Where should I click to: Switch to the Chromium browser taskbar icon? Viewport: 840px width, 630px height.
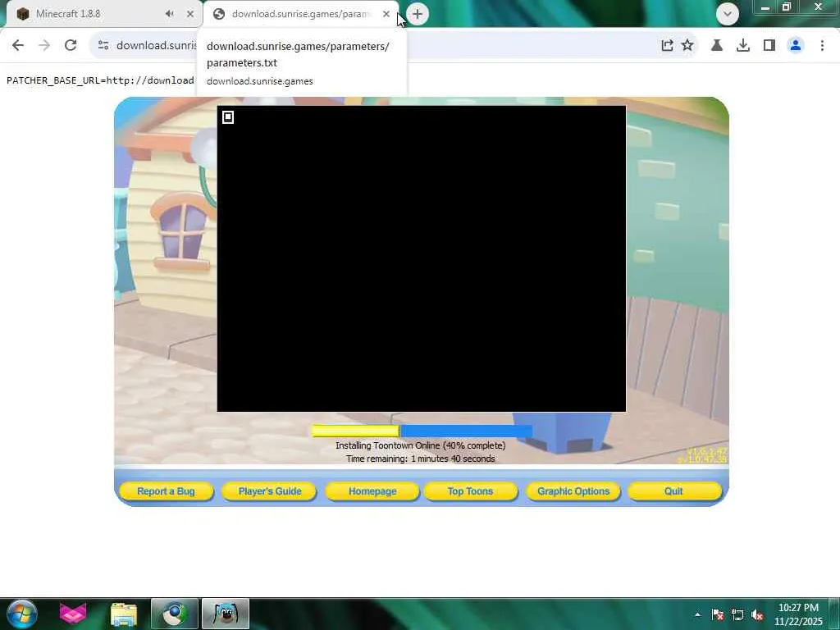[x=175, y=614]
